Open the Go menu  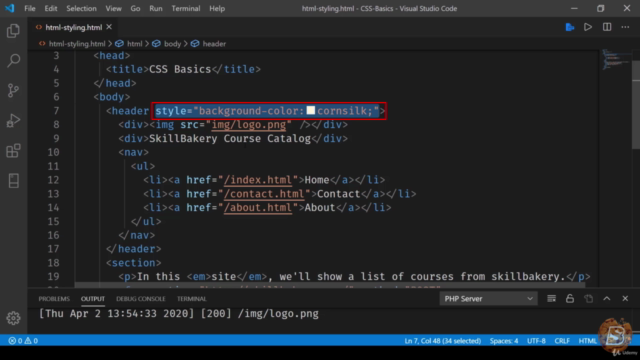(135, 8)
